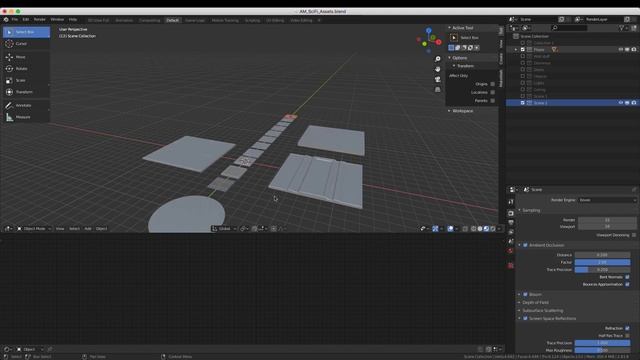Viewport: 640px width, 360px height.
Task: Select the Rotate tool
Action: (x=26, y=69)
